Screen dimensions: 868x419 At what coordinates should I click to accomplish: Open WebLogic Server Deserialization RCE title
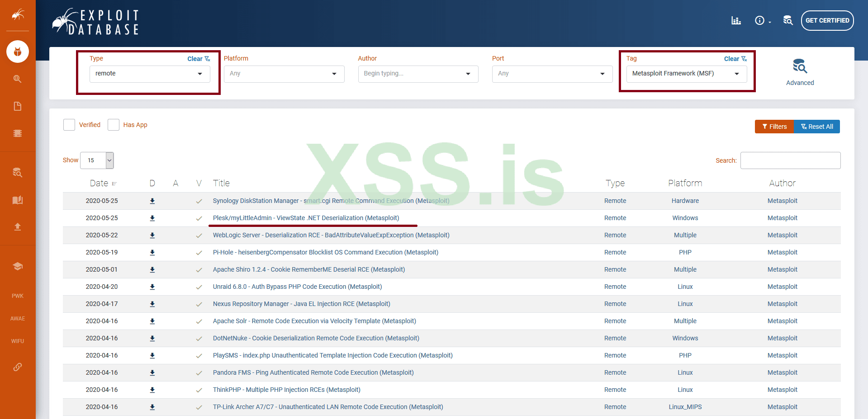click(331, 235)
